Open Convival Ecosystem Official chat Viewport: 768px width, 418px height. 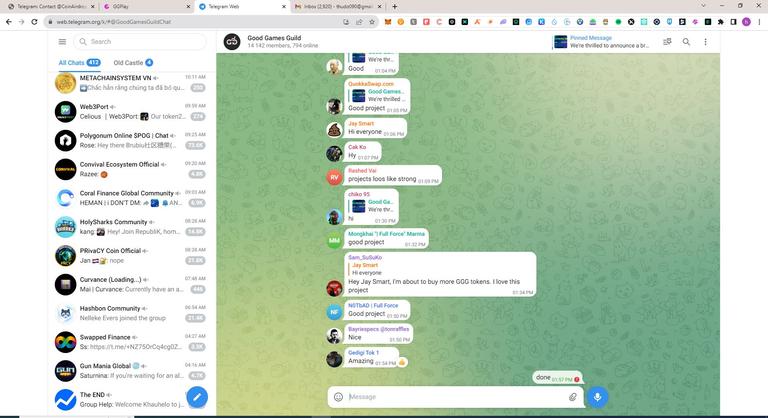(131, 170)
